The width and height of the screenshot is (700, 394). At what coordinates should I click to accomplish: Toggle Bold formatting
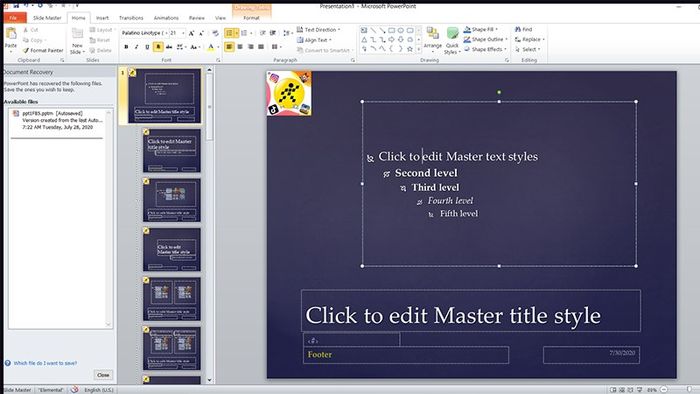(126, 47)
